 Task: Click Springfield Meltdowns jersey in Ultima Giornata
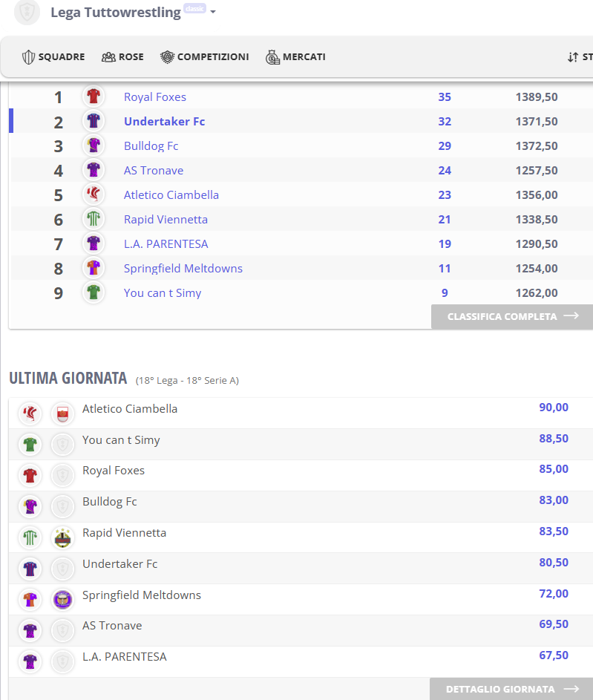click(30, 600)
